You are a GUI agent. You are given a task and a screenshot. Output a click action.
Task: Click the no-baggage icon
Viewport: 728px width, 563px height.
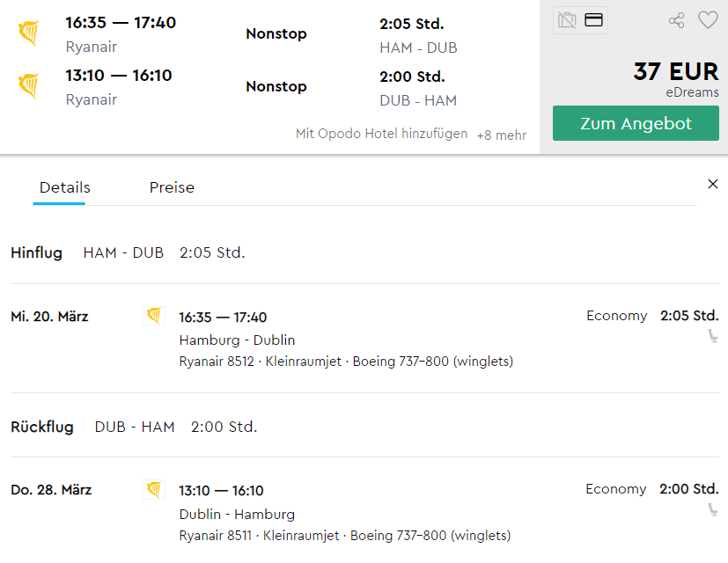coord(568,19)
